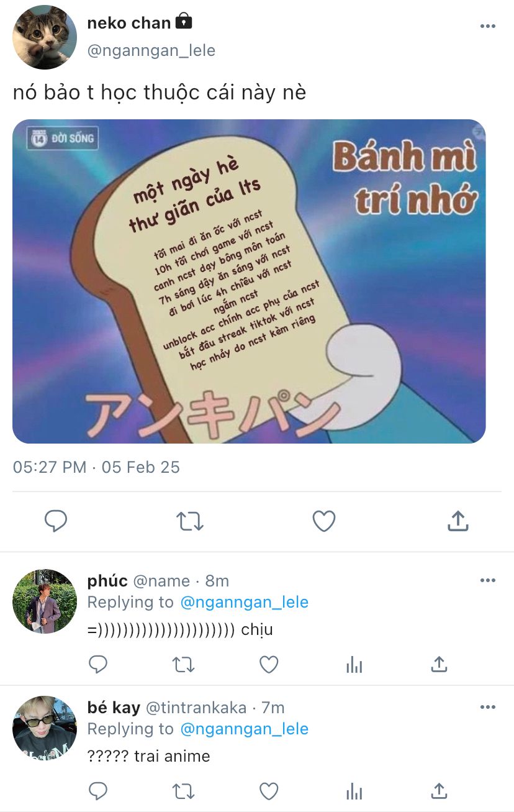This screenshot has width=514, height=812.
Task: Open neko chan's cat profile picture
Action: click(45, 37)
